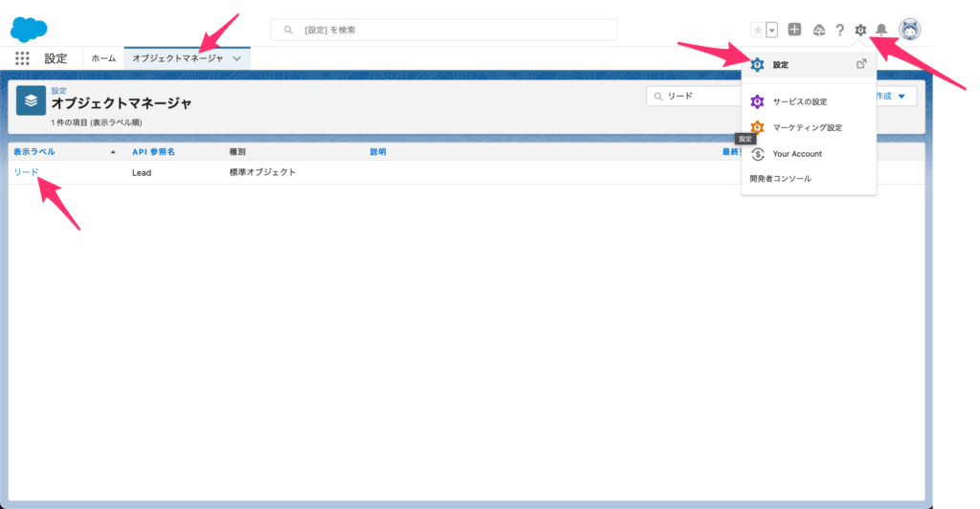Select 設定 in the gear menu

coord(781,65)
